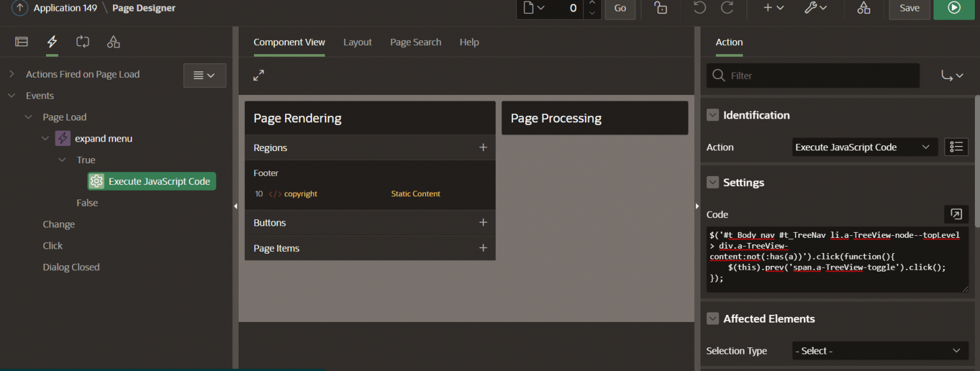The width and height of the screenshot is (980, 371).
Task: Open the Page Search tab
Action: (415, 42)
